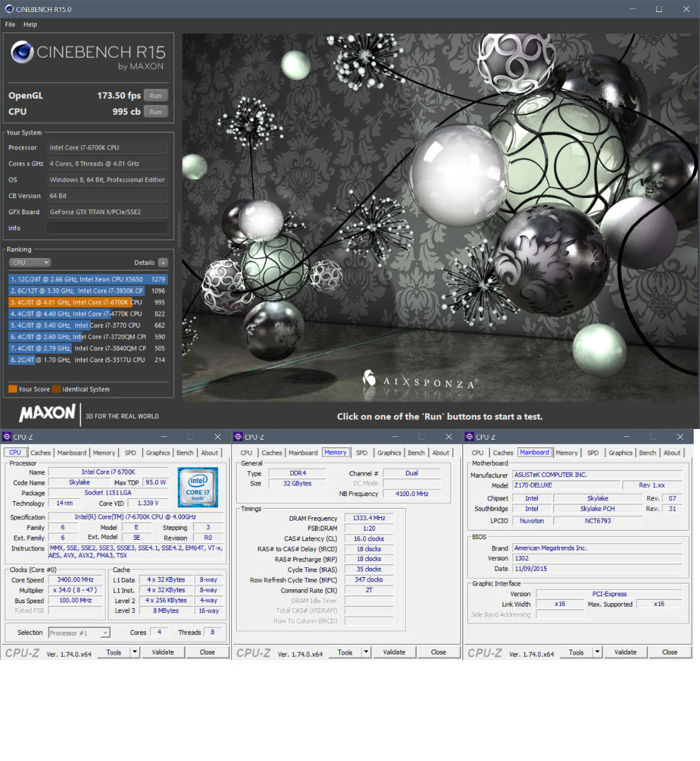Minimize the first CPU-Z window

pos(164,437)
